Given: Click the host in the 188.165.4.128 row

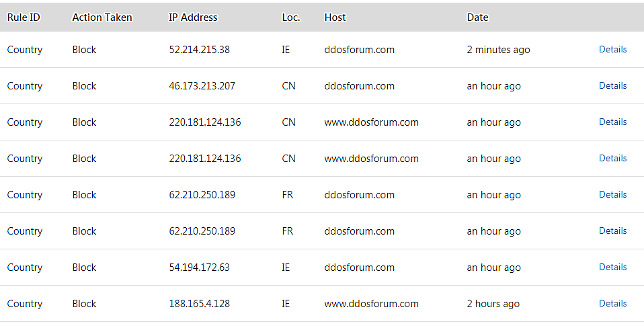Looking at the screenshot, I should tap(371, 304).
